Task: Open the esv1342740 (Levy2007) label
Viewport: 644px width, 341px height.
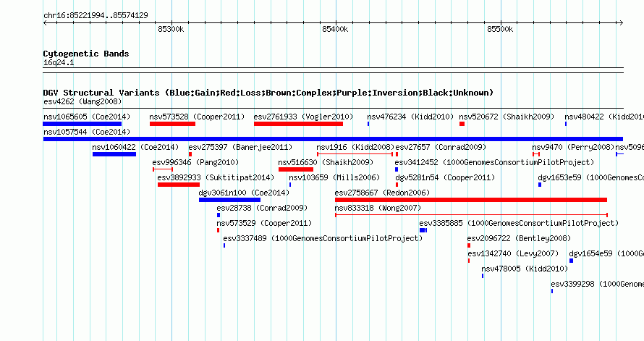Action: [513, 253]
